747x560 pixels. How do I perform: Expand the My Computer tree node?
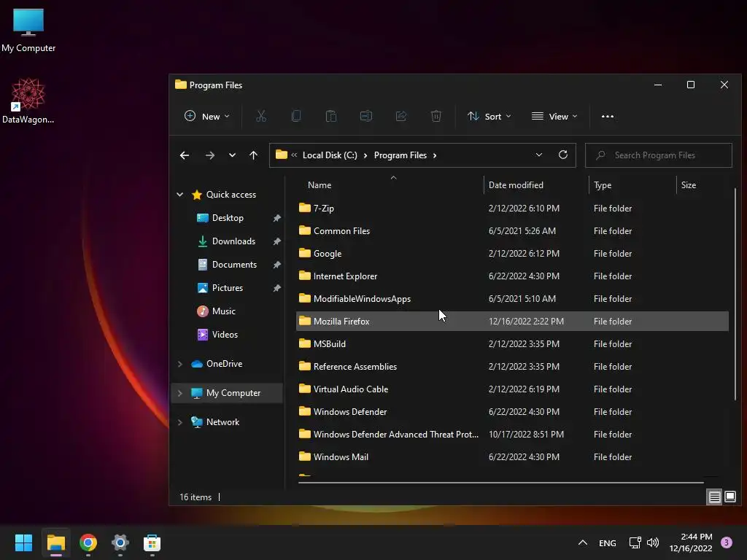pyautogui.click(x=180, y=393)
